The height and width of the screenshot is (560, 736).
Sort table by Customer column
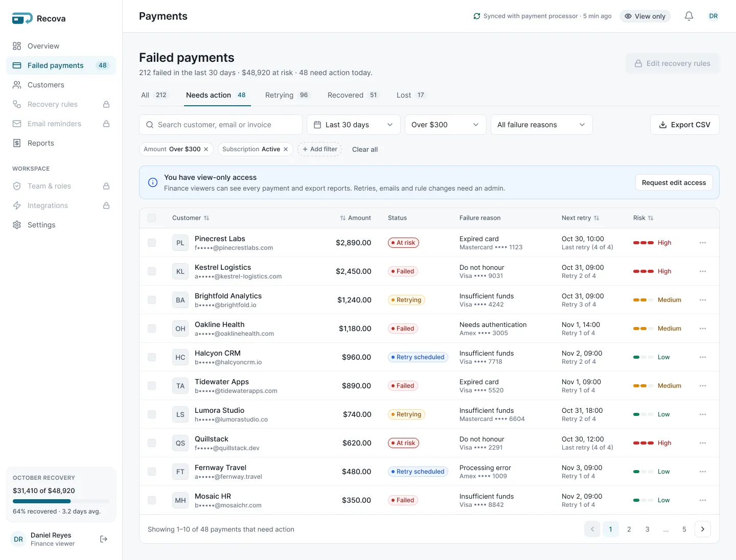point(191,218)
